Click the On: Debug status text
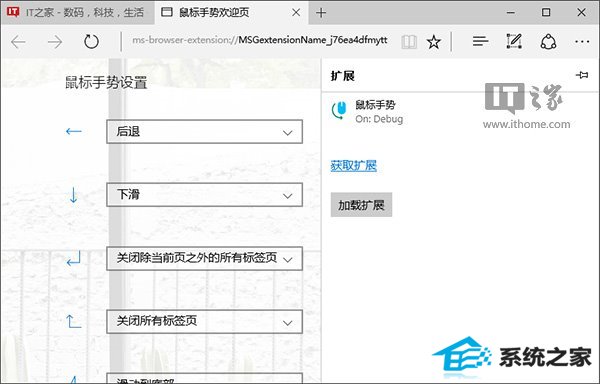This screenshot has width=600, height=384. (x=379, y=119)
